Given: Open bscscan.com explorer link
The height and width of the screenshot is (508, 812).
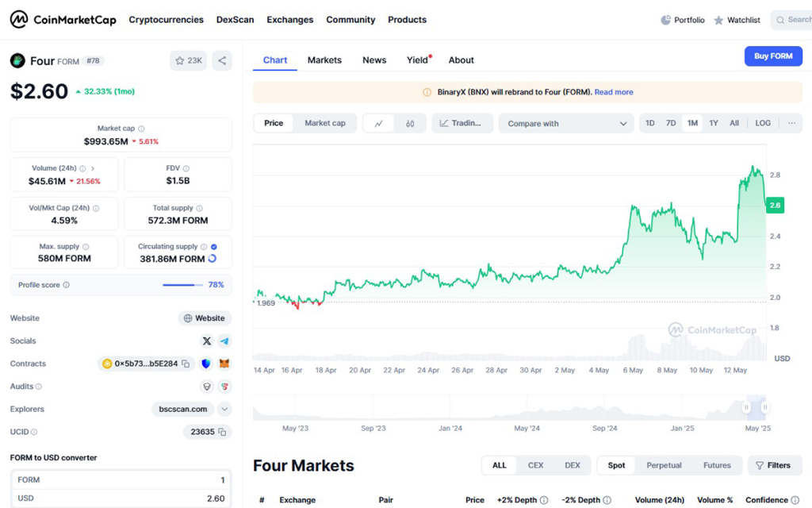Looking at the screenshot, I should tap(183, 409).
